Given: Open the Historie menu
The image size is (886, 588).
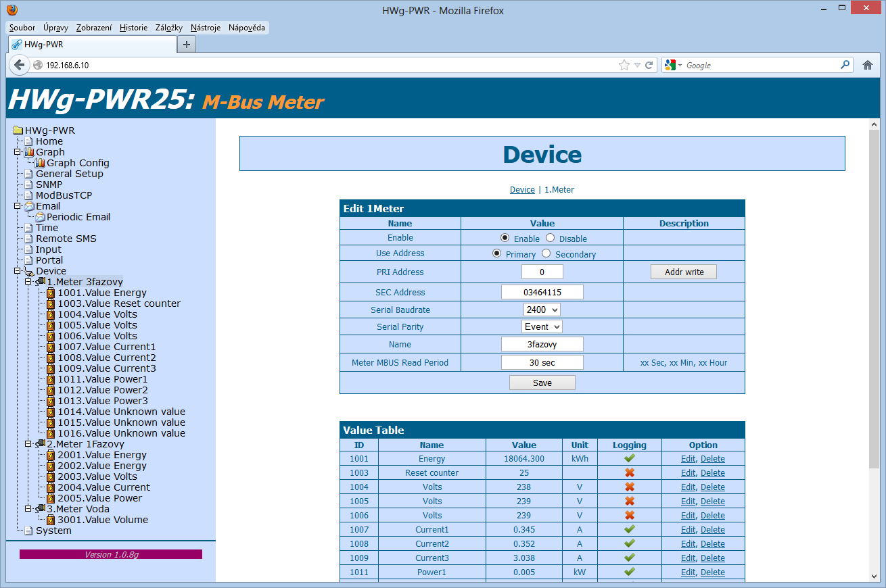Looking at the screenshot, I should 133,28.
